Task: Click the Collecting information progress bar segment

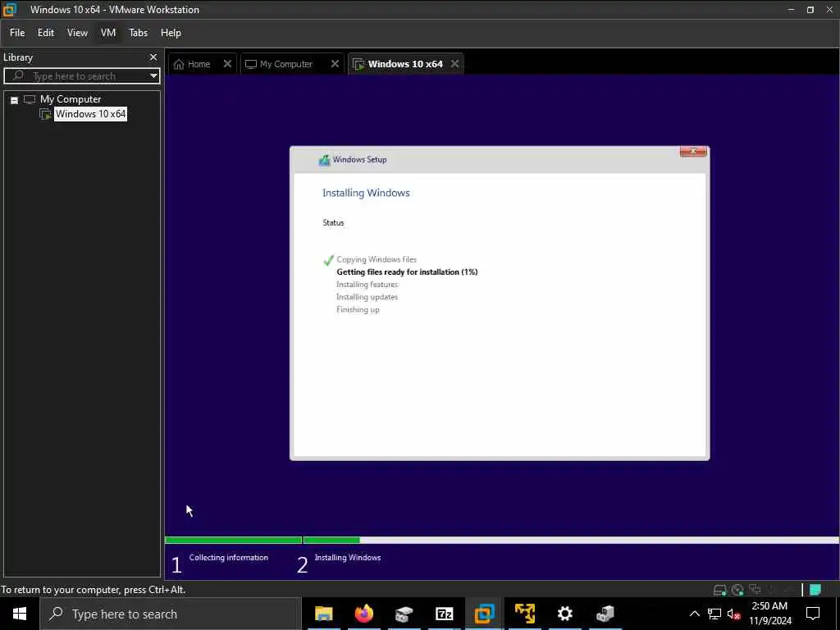Action: (233, 540)
